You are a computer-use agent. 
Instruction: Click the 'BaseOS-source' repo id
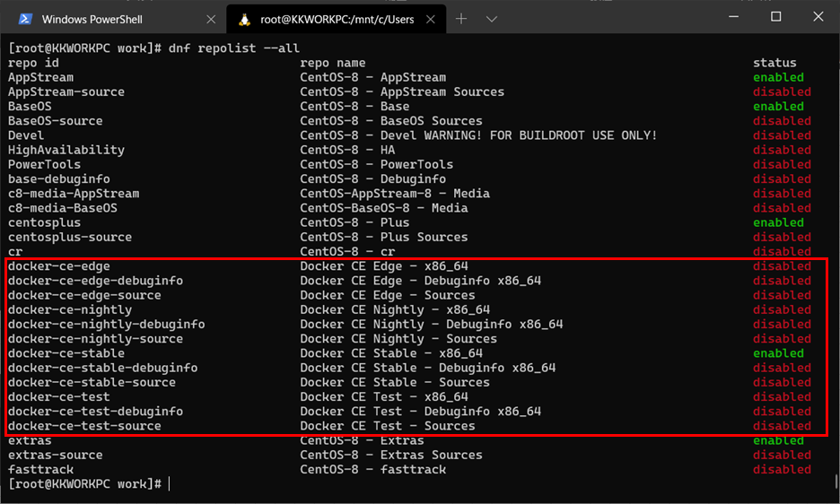[x=55, y=120]
